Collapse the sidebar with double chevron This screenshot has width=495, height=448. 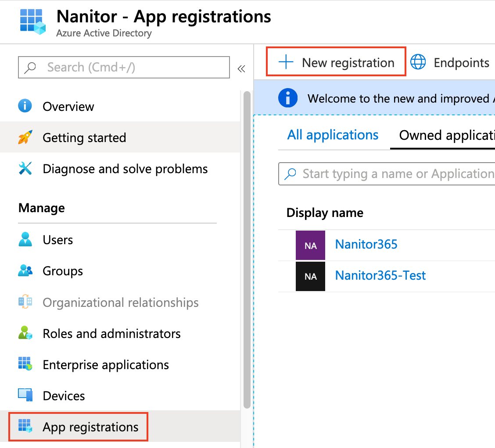click(241, 68)
